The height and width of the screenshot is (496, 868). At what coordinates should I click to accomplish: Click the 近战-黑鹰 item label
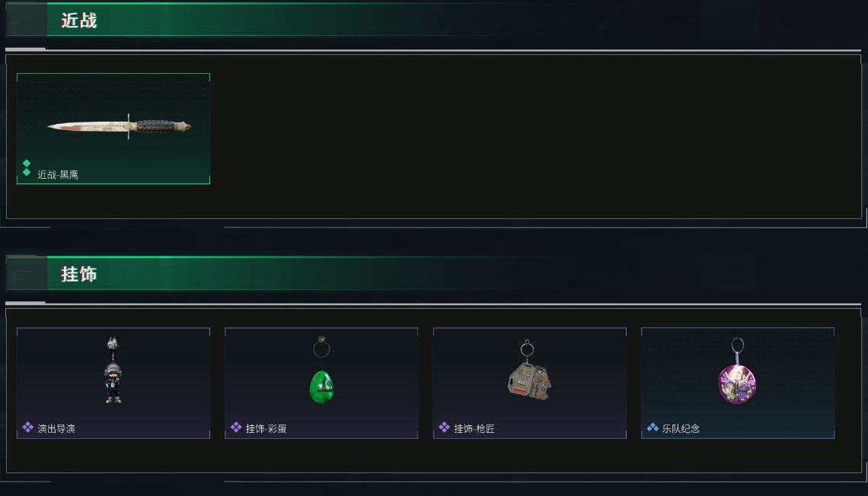point(58,175)
